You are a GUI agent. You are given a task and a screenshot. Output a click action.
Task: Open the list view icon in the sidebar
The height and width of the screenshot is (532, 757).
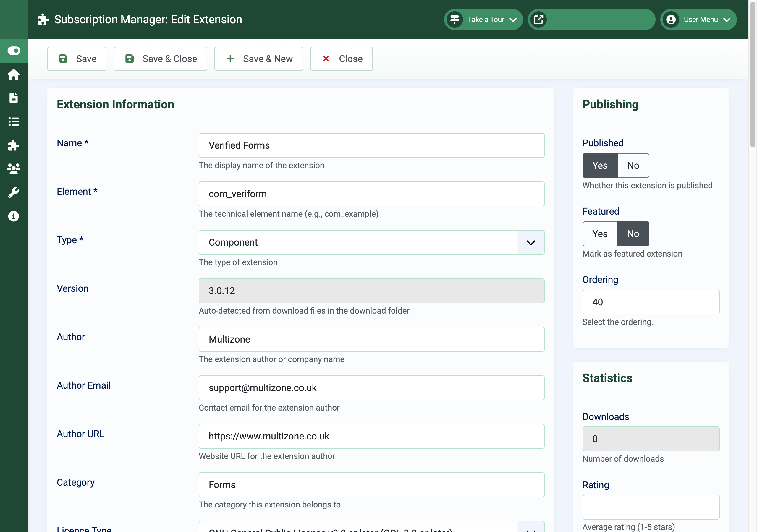coord(14,122)
